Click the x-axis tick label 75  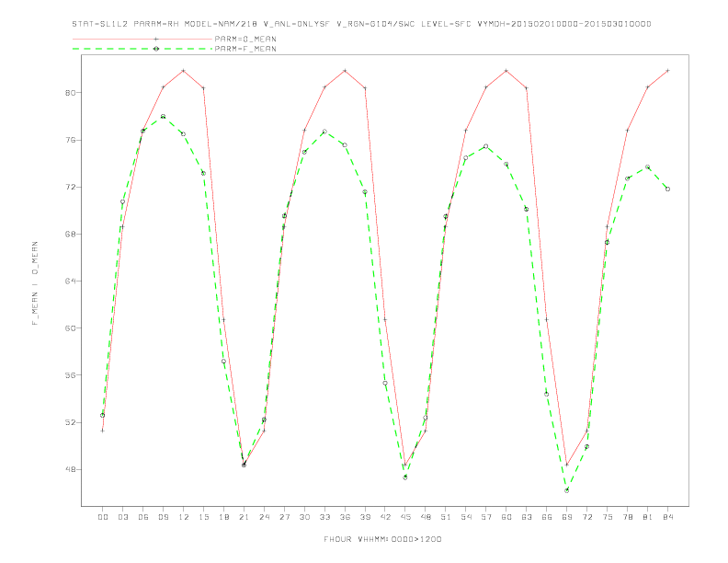(x=608, y=517)
